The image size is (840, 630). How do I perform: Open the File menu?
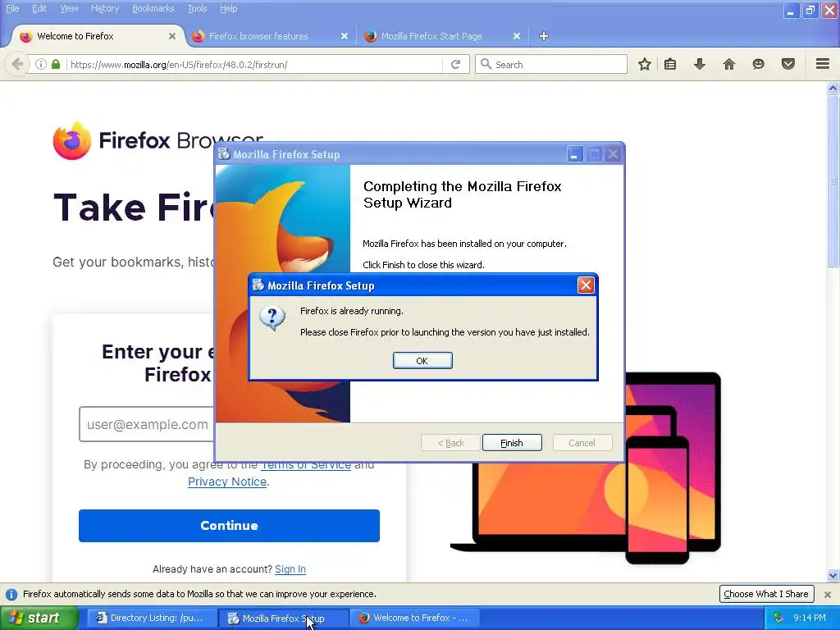pyautogui.click(x=11, y=8)
